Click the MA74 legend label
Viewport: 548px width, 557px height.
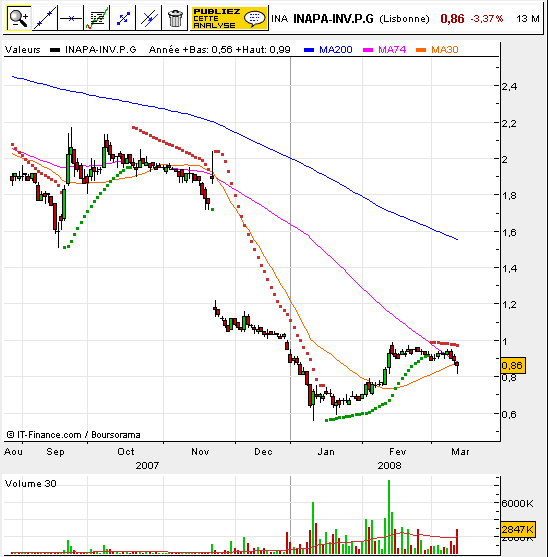point(392,50)
